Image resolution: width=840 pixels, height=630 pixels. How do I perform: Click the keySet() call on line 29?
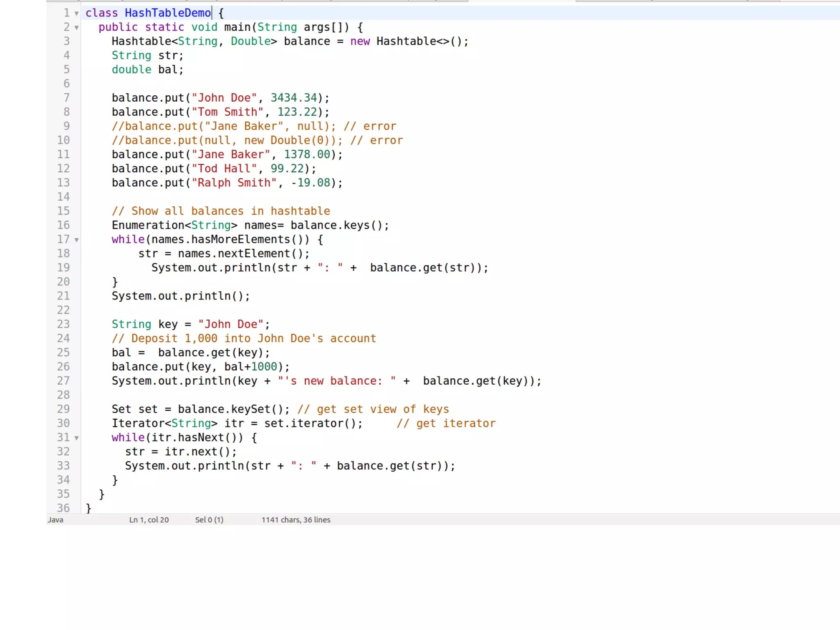[257, 409]
